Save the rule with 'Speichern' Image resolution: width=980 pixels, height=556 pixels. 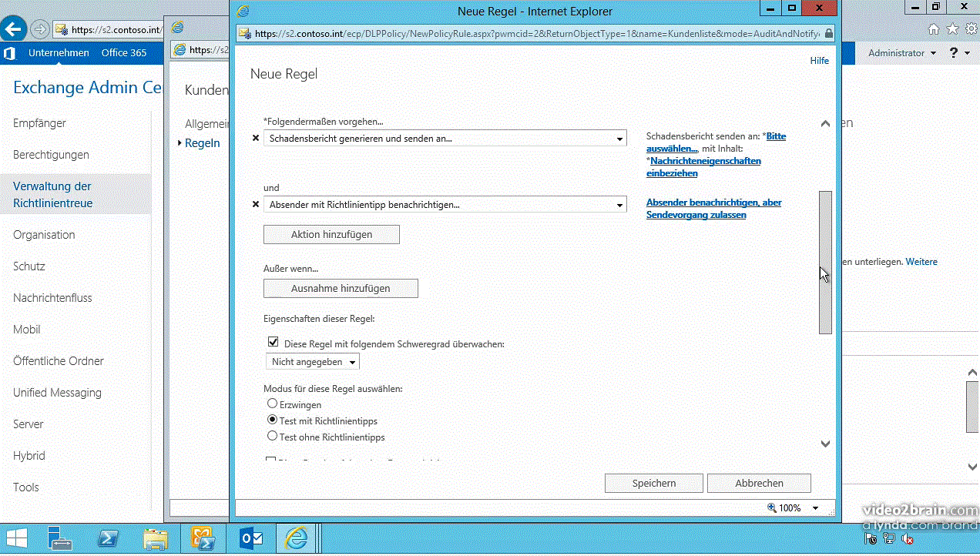654,484
